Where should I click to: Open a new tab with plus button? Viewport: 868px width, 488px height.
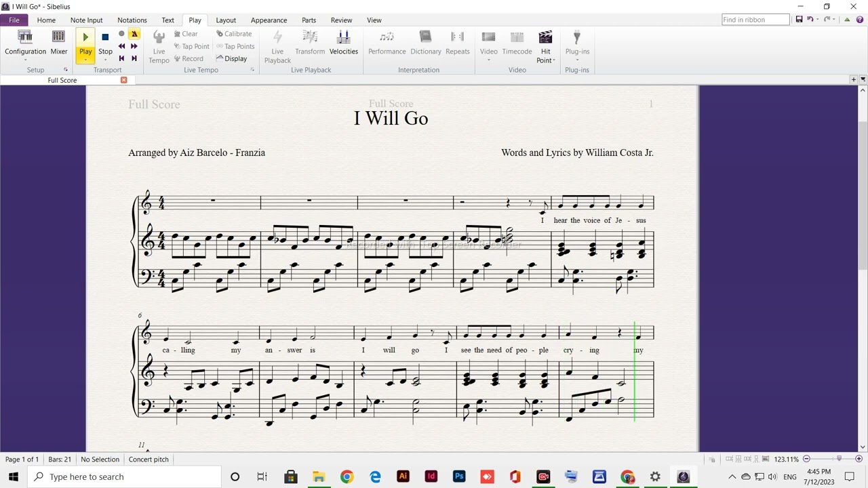(853, 79)
